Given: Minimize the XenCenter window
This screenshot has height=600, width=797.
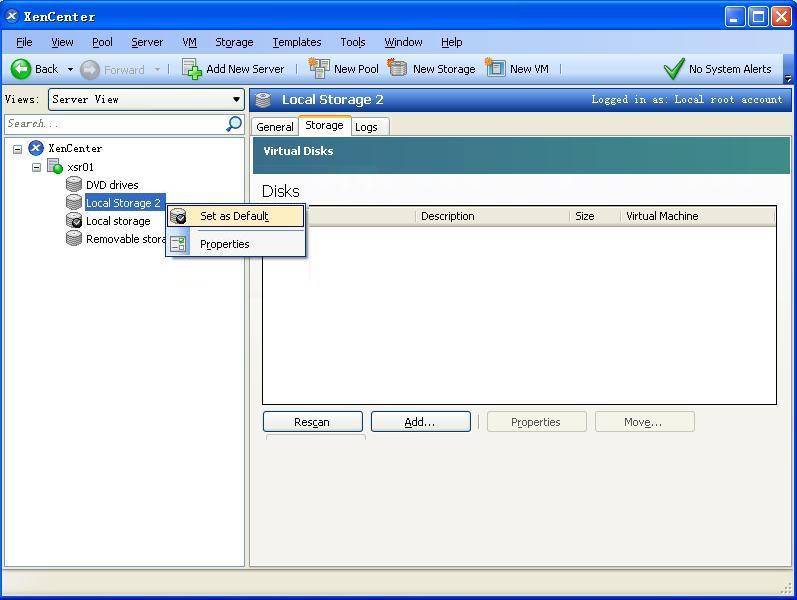Looking at the screenshot, I should (x=733, y=17).
